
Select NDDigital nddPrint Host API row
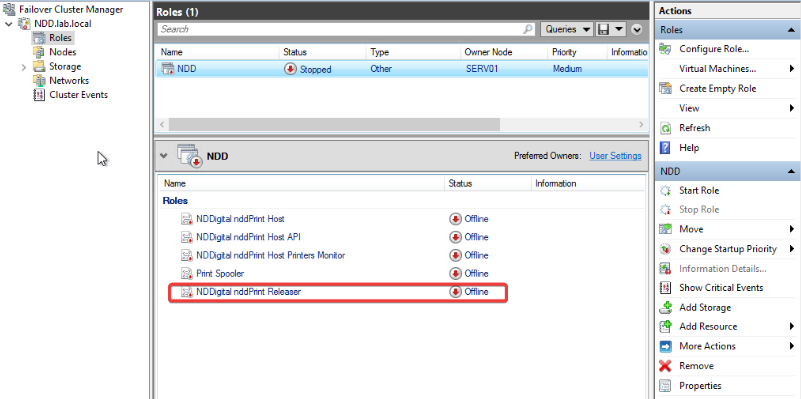(x=401, y=237)
